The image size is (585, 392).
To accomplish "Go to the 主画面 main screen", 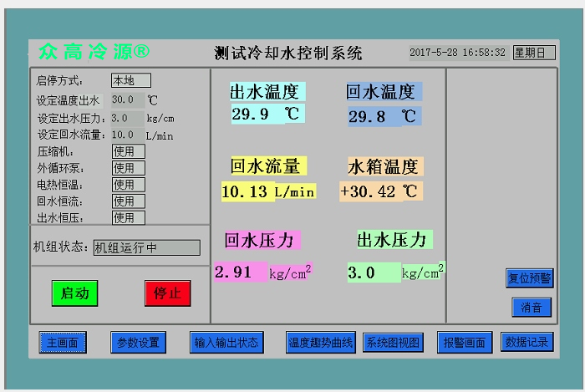I will pos(62,343).
